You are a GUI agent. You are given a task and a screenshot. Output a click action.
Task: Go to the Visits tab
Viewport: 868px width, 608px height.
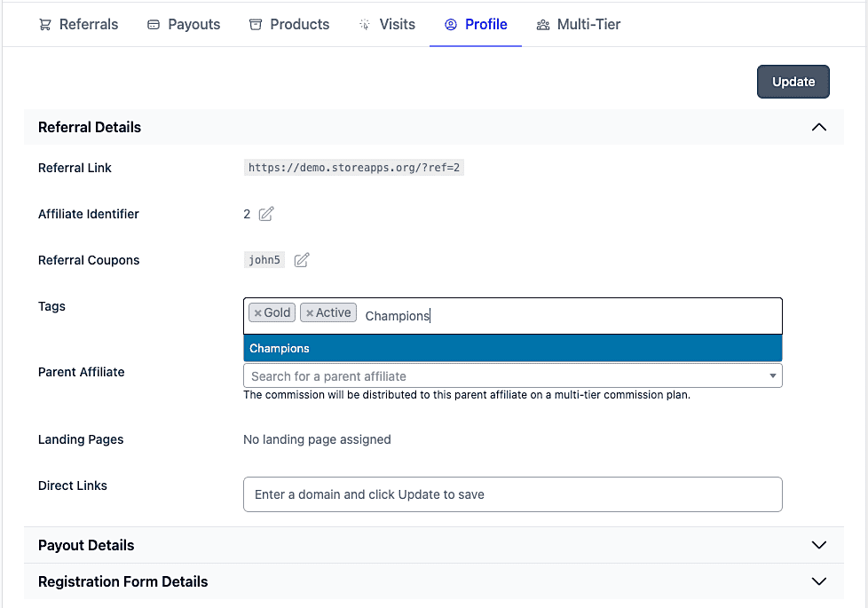(387, 24)
